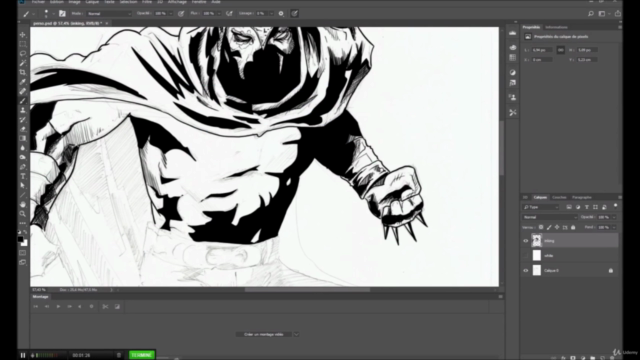Open the search magnifier icon
640x360 pixels.
tap(591, 13)
